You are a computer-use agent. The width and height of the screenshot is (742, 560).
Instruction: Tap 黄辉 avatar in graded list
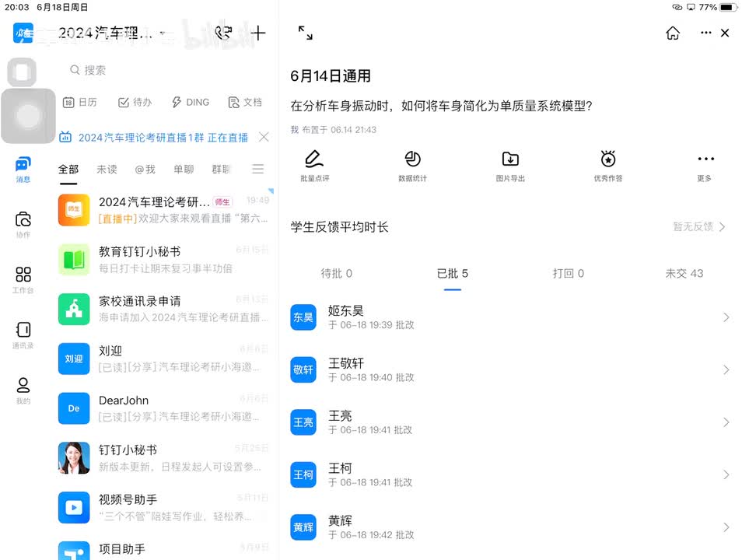pos(303,527)
